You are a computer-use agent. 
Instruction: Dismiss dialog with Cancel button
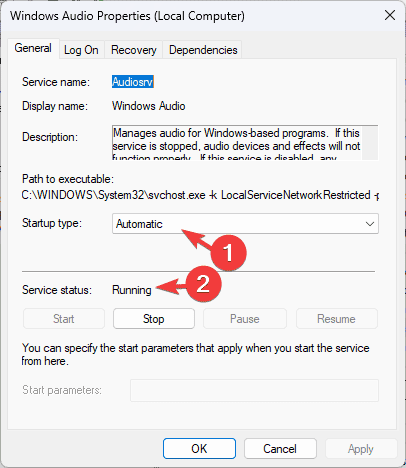(280, 449)
